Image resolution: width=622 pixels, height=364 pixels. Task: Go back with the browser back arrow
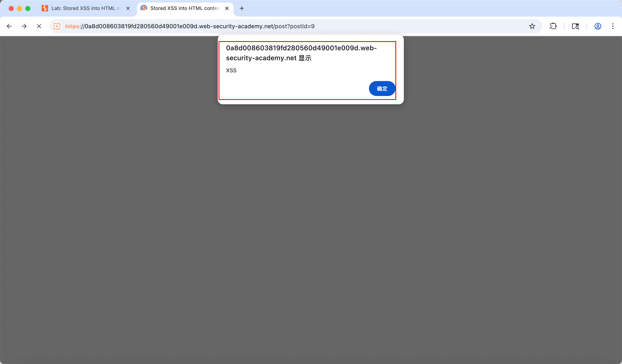click(x=9, y=26)
